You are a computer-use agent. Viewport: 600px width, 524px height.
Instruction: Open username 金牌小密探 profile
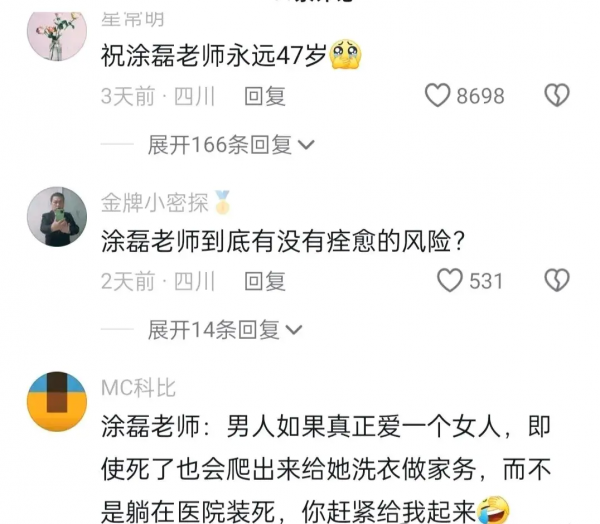pos(155,202)
